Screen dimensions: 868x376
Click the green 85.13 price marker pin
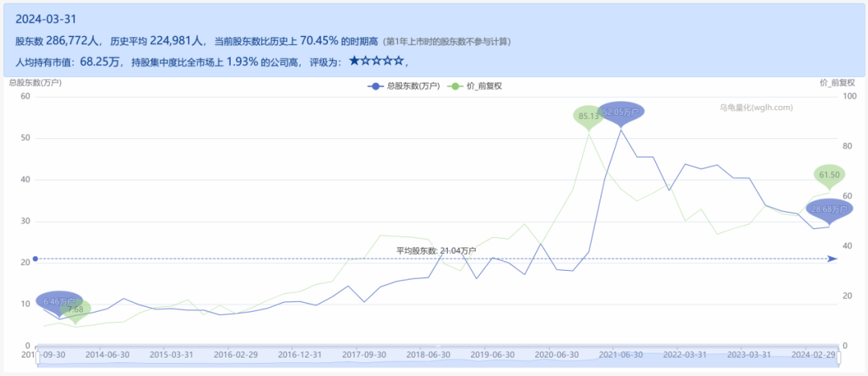click(589, 116)
